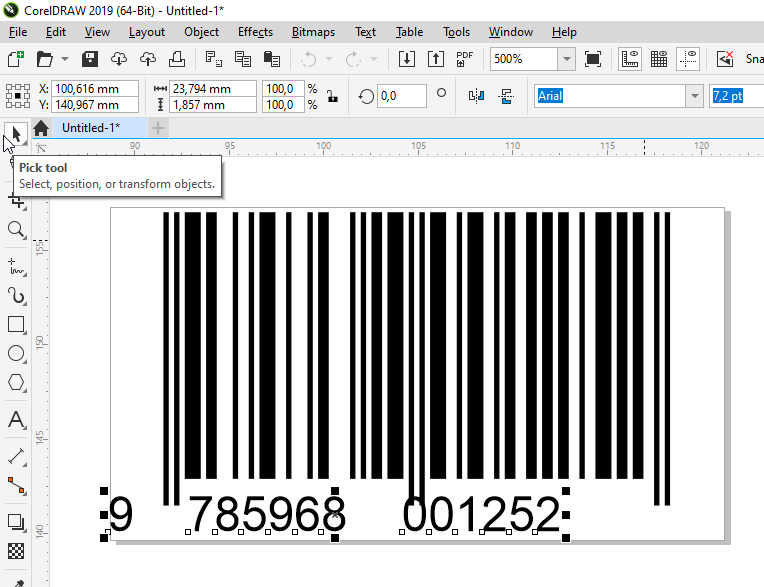Click the Copy icon
Image resolution: width=764 pixels, height=587 pixels.
[243, 59]
